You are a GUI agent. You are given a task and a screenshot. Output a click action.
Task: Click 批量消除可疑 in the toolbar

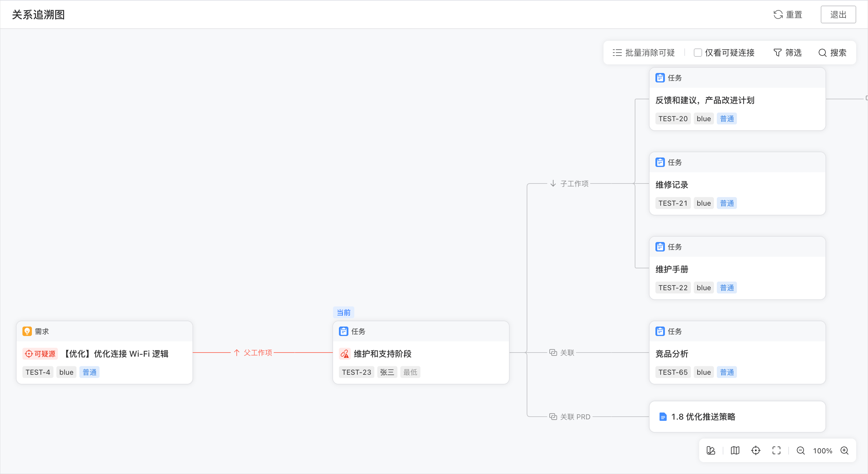point(644,53)
